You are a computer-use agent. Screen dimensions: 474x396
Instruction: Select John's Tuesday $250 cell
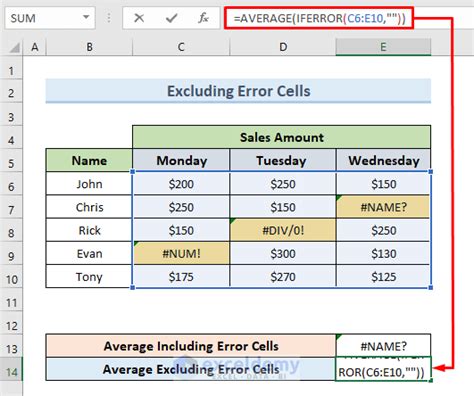pyautogui.click(x=283, y=184)
